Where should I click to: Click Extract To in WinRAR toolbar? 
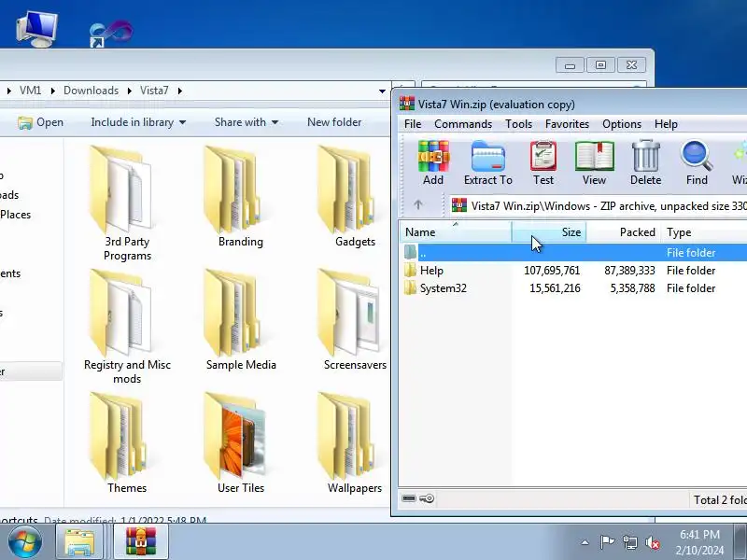pos(487,162)
